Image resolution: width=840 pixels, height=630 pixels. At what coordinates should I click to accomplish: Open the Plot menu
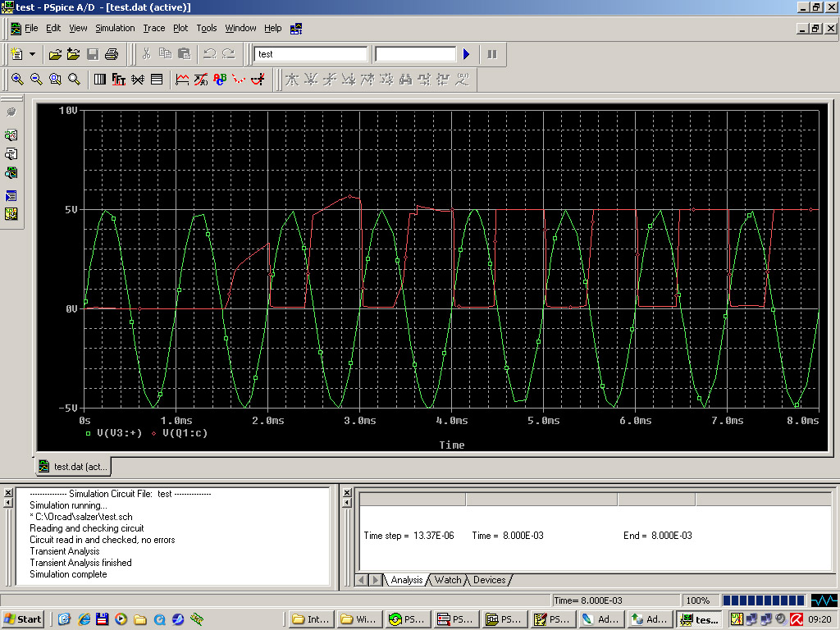(x=180, y=28)
